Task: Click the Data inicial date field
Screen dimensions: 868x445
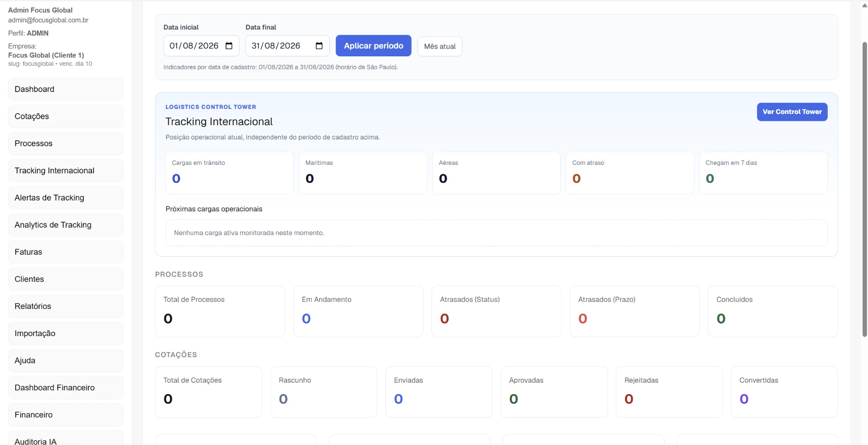Action: point(201,46)
